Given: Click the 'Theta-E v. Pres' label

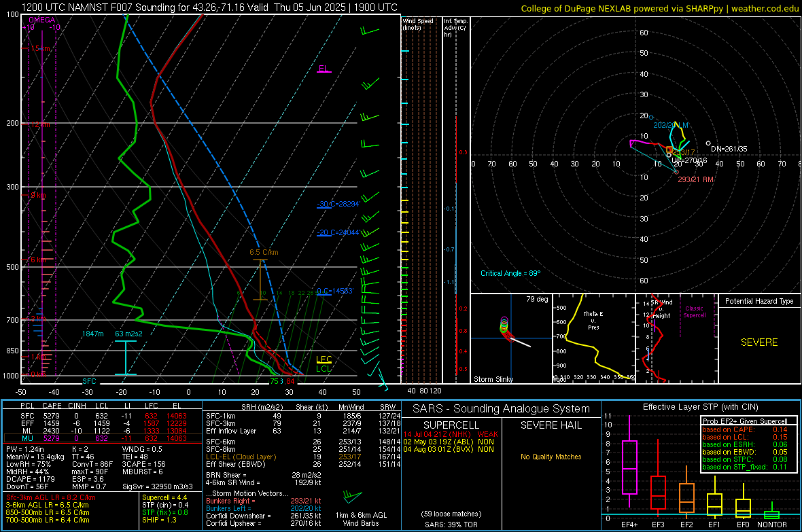Looking at the screenshot, I should pyautogui.click(x=593, y=320).
